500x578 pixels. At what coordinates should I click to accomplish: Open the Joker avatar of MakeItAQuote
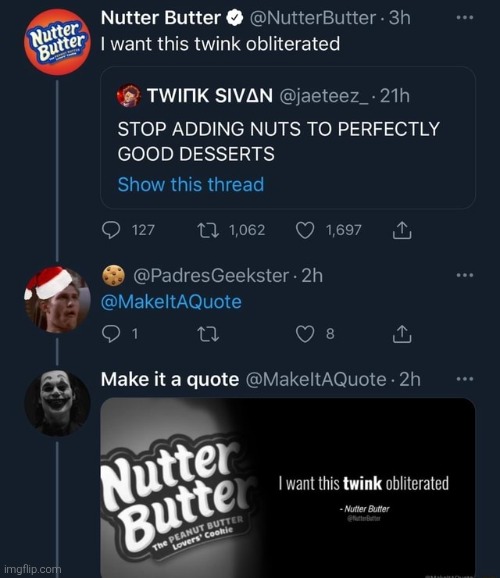[x=57, y=403]
